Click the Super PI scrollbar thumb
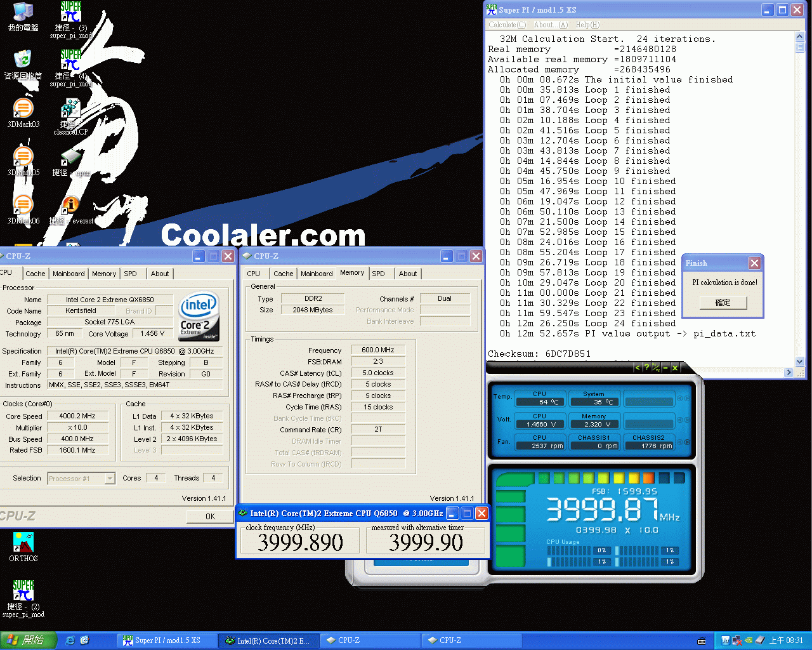The width and height of the screenshot is (812, 650). 799,48
